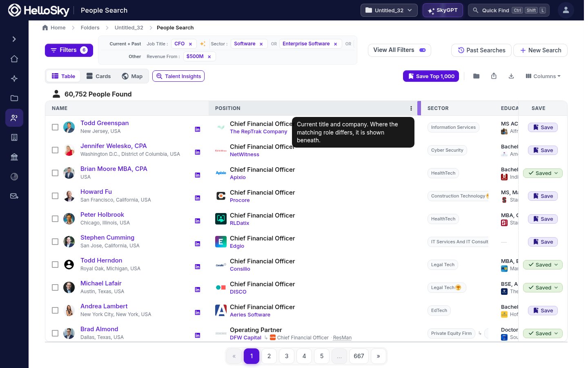Open Past Searches
Screen dimensions: 588x368
(481, 50)
